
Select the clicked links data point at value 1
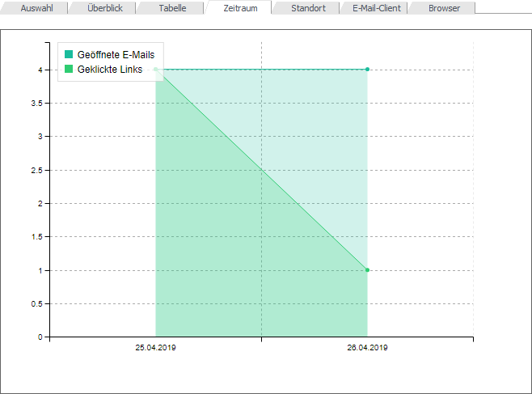pos(367,270)
